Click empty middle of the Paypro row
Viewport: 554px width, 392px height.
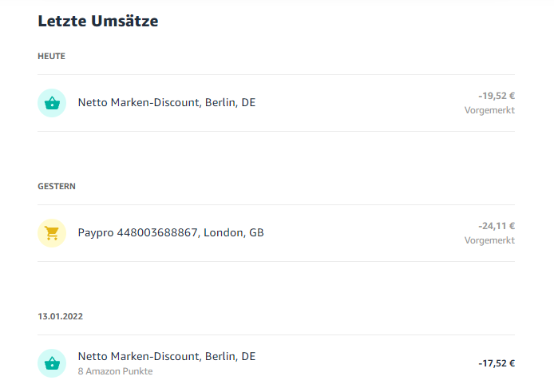pos(359,232)
